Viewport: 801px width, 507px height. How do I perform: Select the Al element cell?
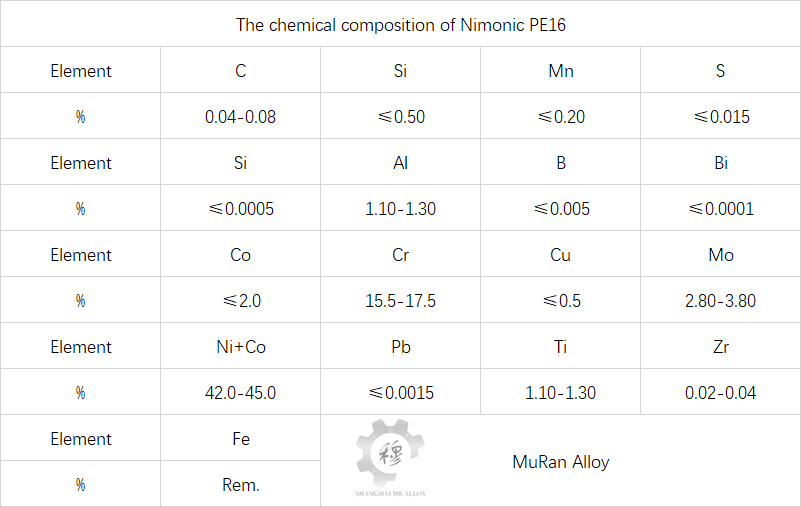[400, 163]
